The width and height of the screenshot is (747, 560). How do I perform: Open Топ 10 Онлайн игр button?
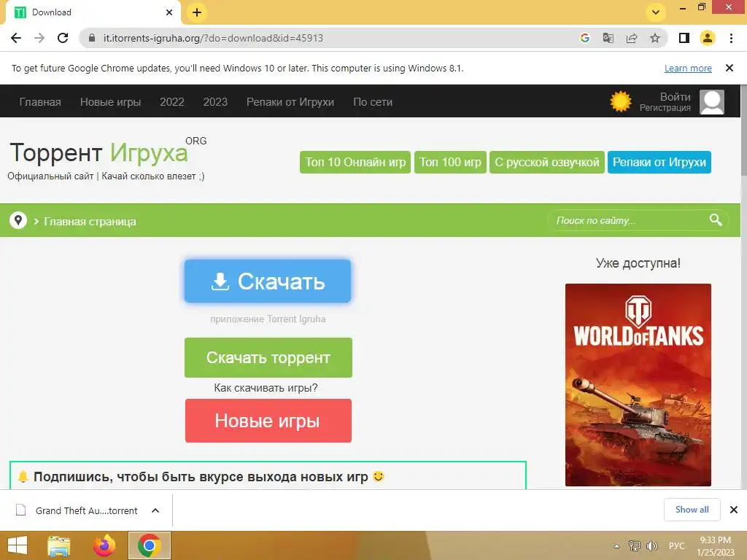pos(355,163)
